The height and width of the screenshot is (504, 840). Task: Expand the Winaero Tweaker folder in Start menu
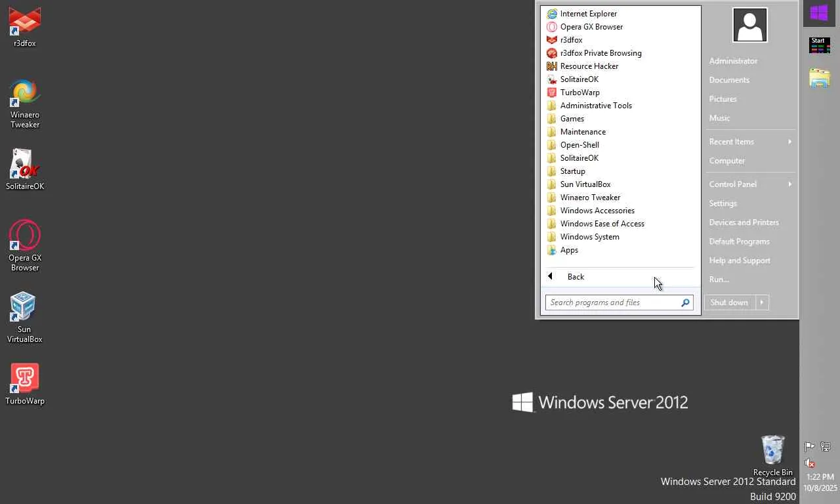(x=620, y=198)
